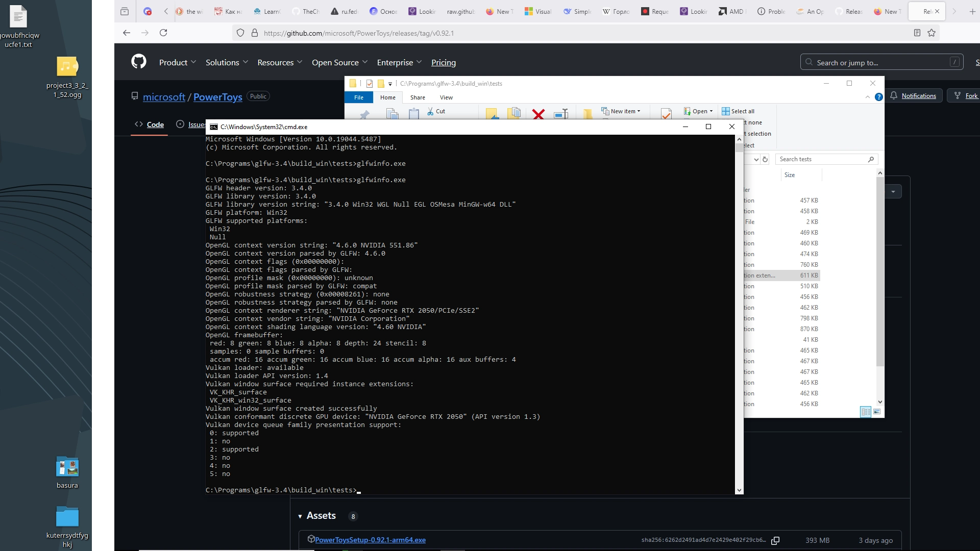Click the GitHub logo icon
This screenshot has width=980, height=551.
[139, 62]
